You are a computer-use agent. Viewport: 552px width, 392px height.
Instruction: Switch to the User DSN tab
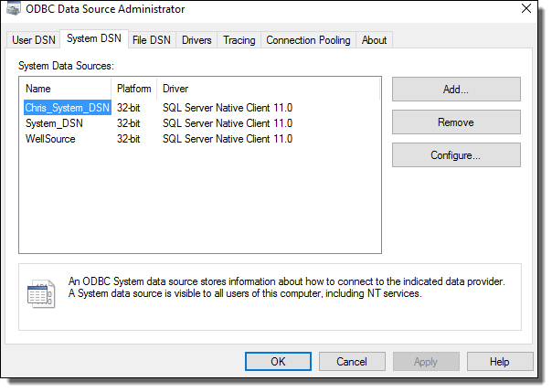34,40
